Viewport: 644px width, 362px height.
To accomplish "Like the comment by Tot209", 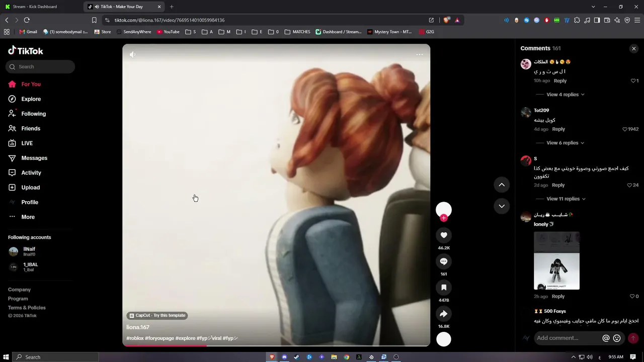I will (x=625, y=129).
